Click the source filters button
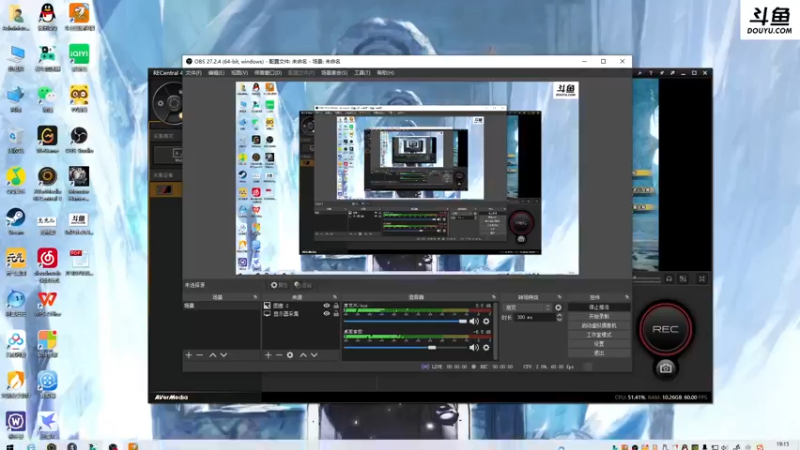The width and height of the screenshot is (800, 450). (x=303, y=285)
